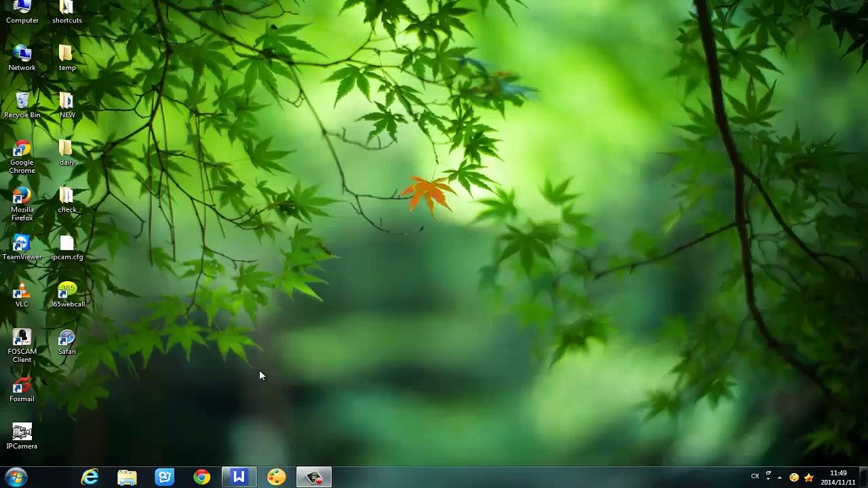Select the 365webcall desktop shortcut

click(x=67, y=296)
